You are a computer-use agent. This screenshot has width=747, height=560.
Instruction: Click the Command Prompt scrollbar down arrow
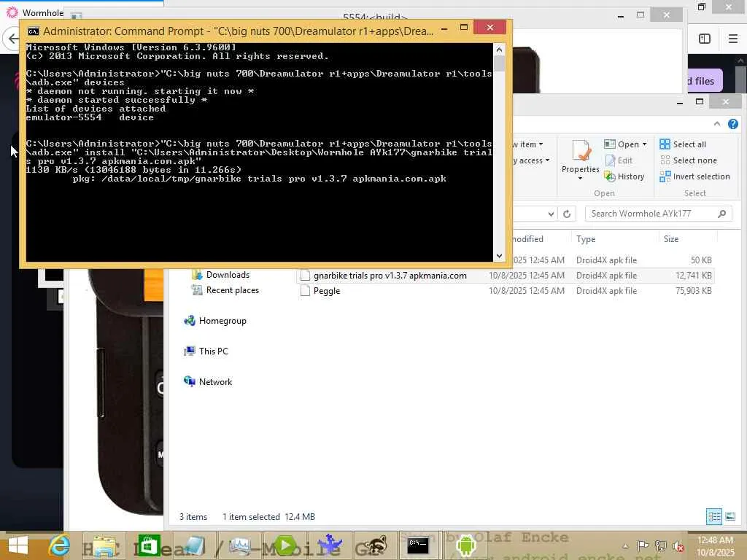tap(499, 256)
